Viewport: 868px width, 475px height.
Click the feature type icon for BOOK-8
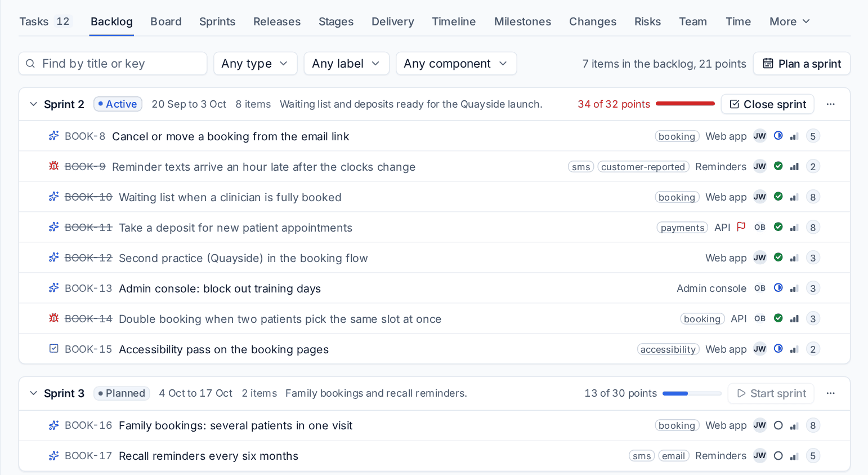[x=53, y=136]
